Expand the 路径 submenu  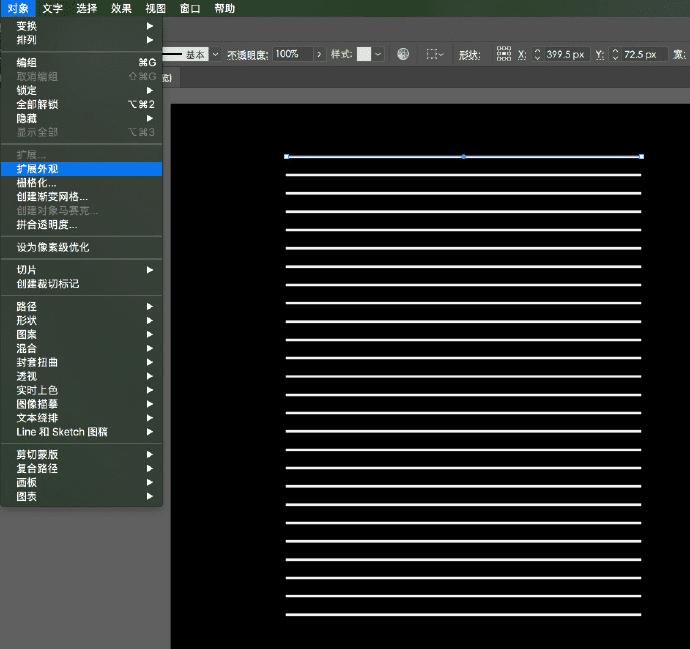click(x=27, y=306)
